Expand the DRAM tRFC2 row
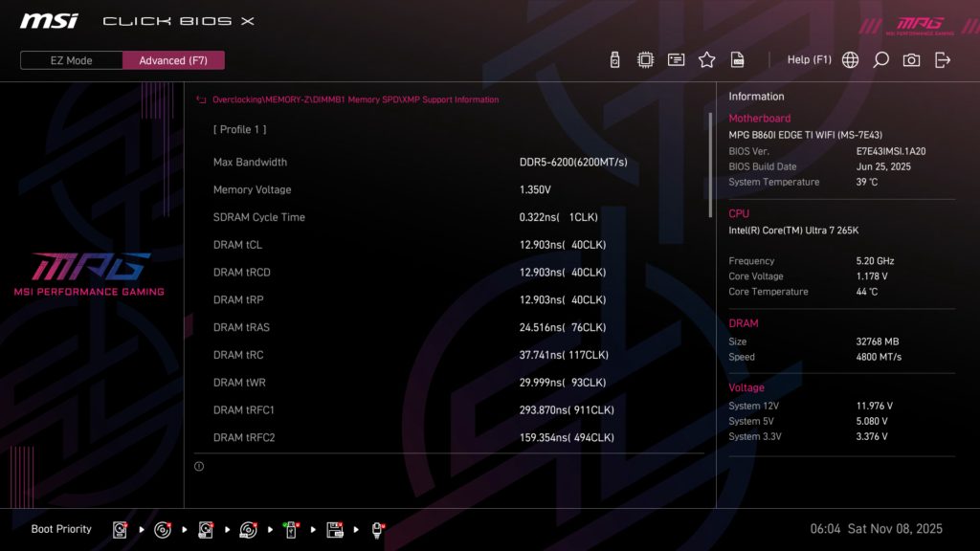 (402, 437)
